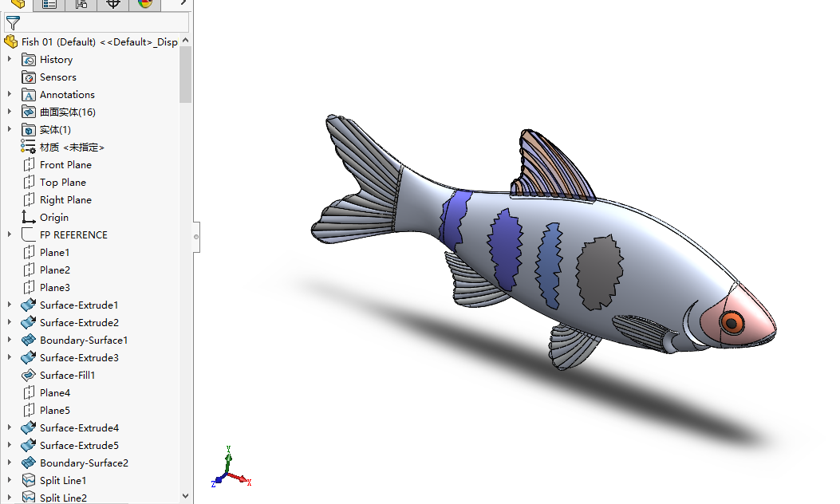Image resolution: width=840 pixels, height=504 pixels.
Task: Select the "曲面实体(16)" label
Action: [x=68, y=112]
